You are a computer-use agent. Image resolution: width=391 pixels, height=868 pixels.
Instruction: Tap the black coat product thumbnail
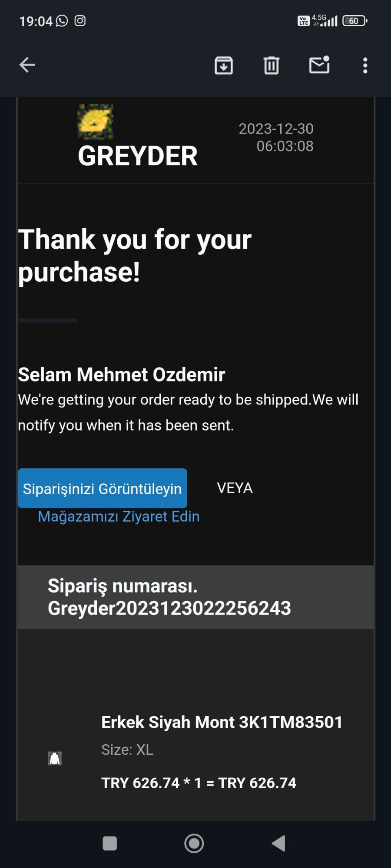click(x=55, y=758)
